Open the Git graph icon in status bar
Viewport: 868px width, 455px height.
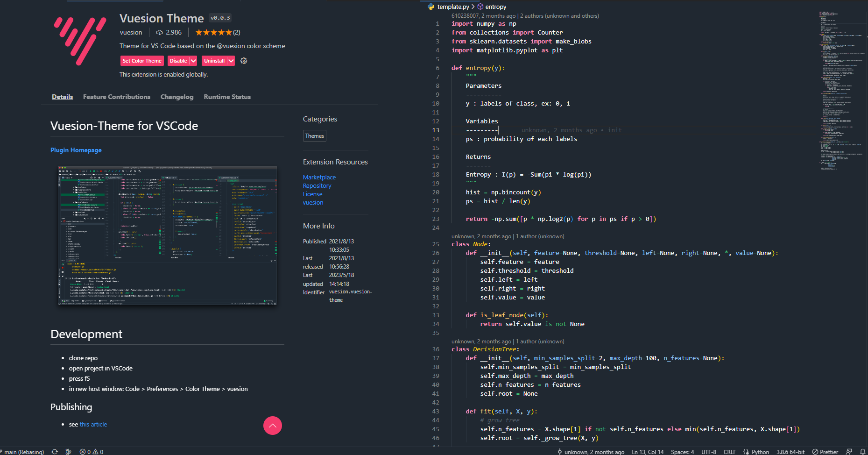point(69,452)
